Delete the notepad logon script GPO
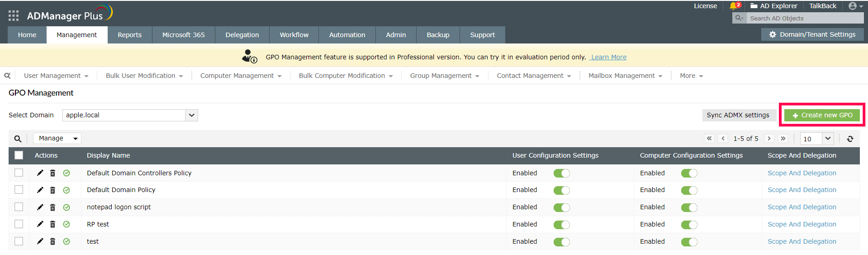This screenshot has height=255, width=868. pyautogui.click(x=52, y=207)
